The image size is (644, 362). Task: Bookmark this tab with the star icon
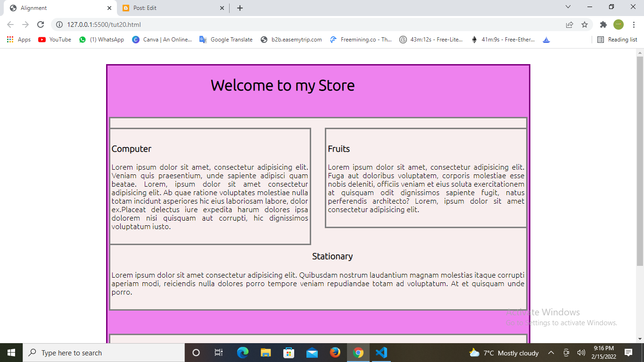point(585,25)
